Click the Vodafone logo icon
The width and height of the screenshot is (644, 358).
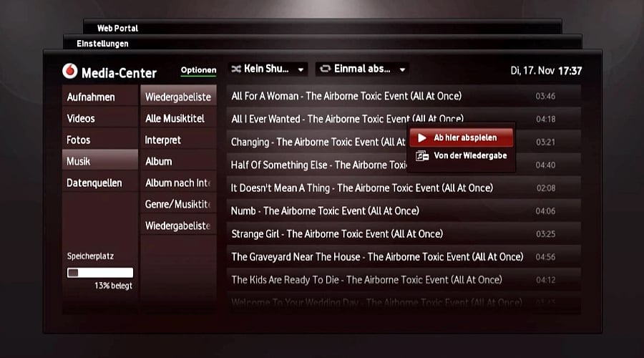[70, 72]
